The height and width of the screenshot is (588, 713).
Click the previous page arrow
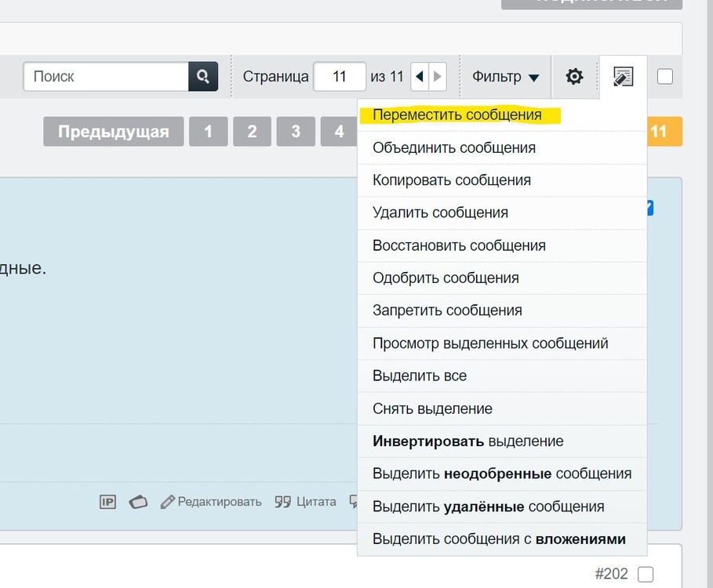(x=420, y=76)
